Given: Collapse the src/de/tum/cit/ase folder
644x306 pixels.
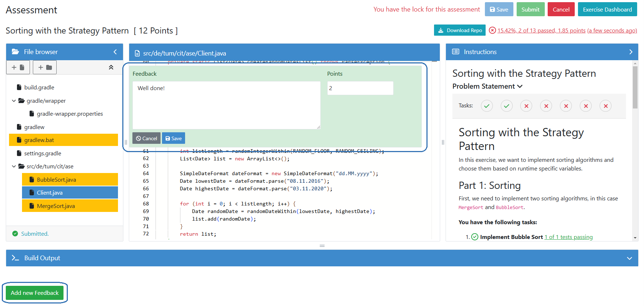Looking at the screenshot, I should coord(14,167).
